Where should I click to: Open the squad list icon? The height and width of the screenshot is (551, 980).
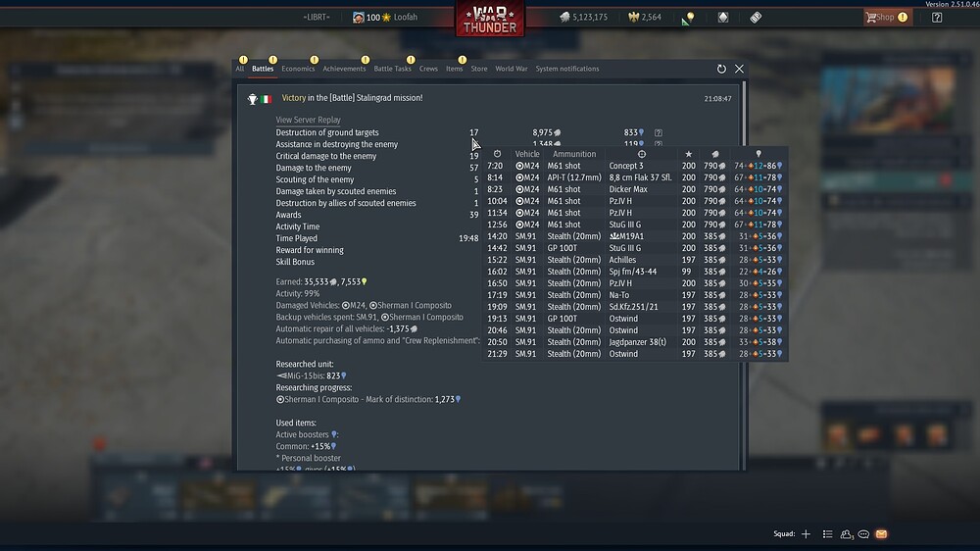click(828, 534)
